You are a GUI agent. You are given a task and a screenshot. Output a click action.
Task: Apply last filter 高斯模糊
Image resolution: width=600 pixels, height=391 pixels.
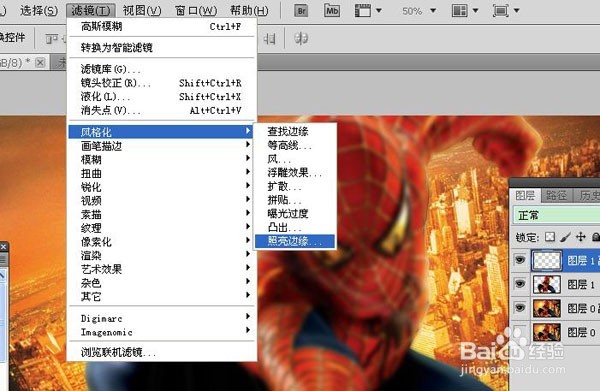click(161, 26)
